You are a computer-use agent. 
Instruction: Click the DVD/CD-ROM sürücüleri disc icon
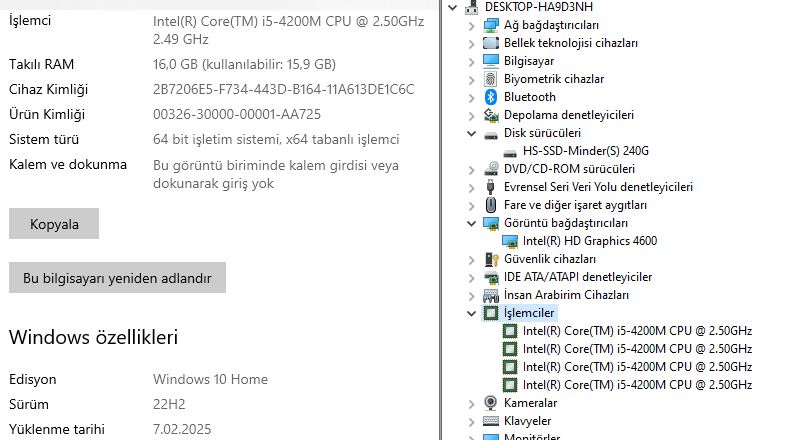point(490,169)
